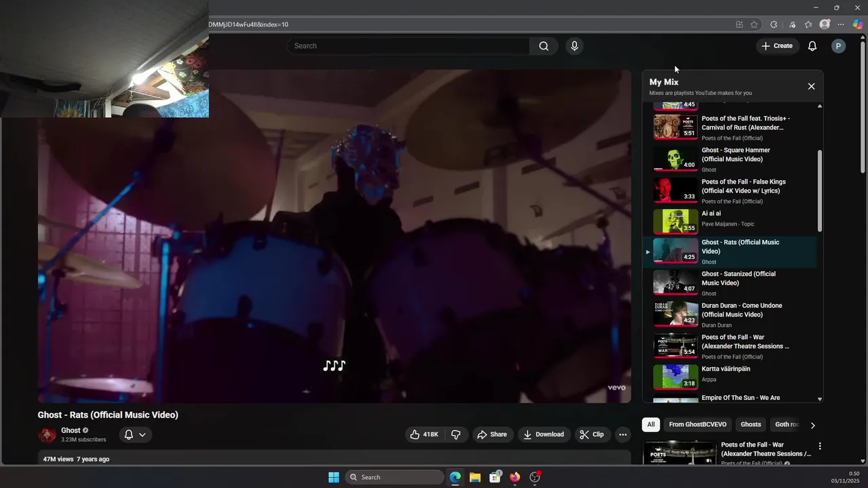Toggle Ghost channel notification bell dropdown
This screenshot has height=488, width=868.
135,434
